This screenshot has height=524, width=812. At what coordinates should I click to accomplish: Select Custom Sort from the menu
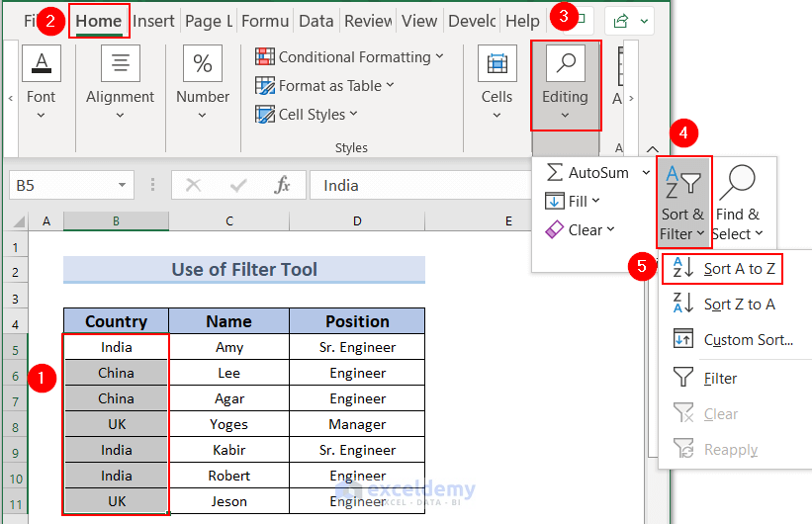tap(747, 340)
